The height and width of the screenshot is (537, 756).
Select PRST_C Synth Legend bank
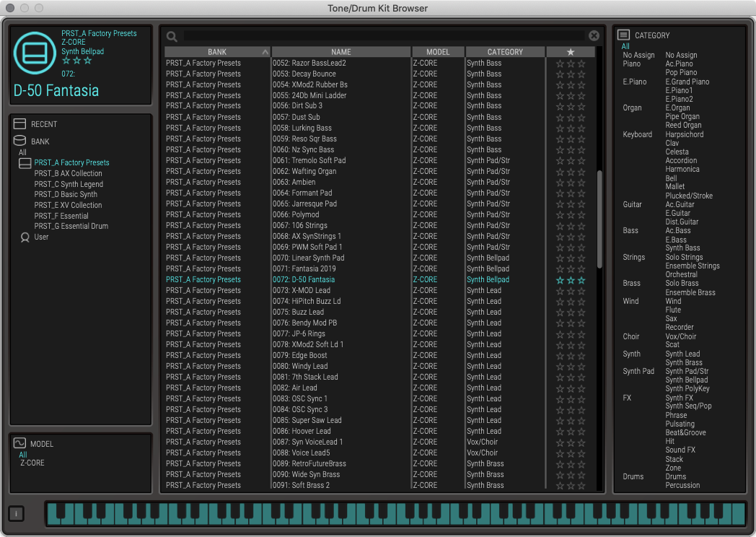coord(69,184)
